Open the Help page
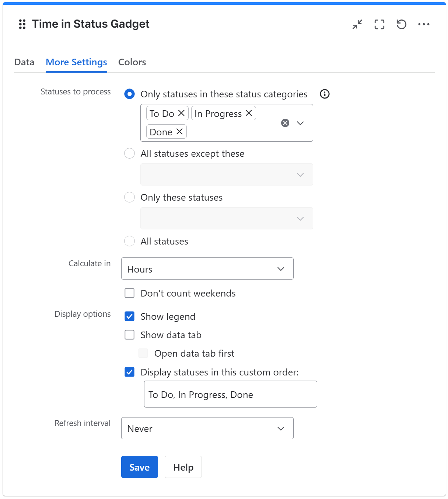The image size is (448, 499). [x=183, y=467]
